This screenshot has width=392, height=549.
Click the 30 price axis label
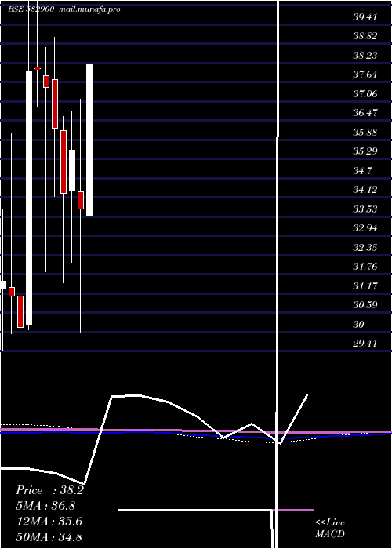[x=359, y=325]
